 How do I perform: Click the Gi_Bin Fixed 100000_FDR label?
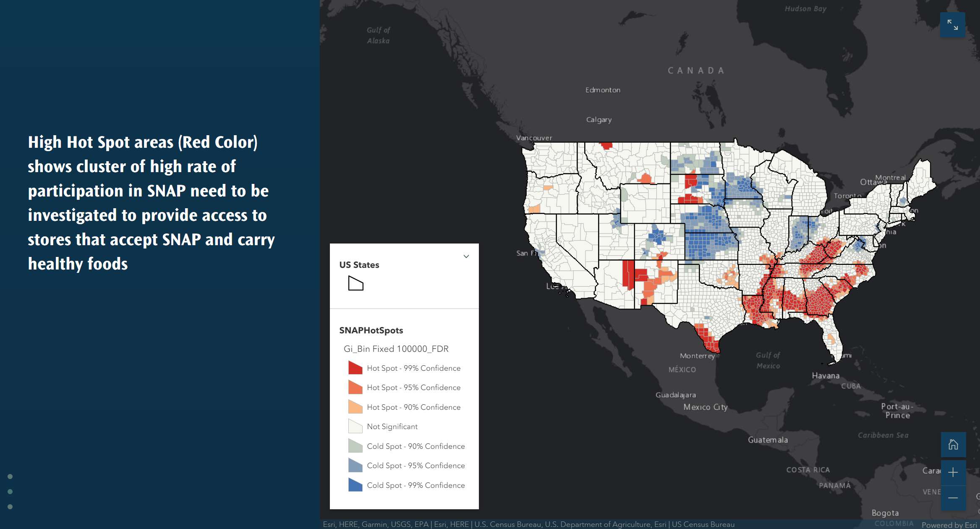pyautogui.click(x=395, y=348)
